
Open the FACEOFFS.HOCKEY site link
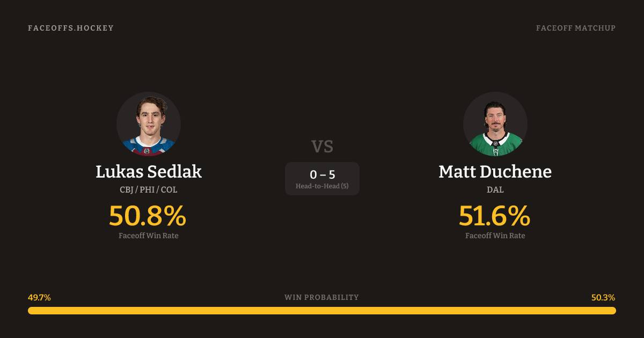[71, 28]
